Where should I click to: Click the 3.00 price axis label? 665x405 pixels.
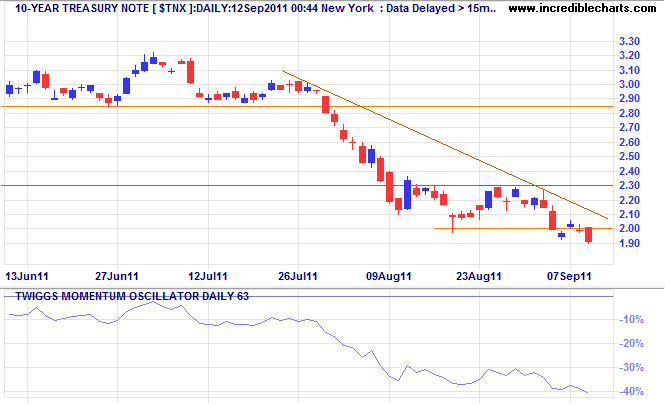tap(629, 84)
